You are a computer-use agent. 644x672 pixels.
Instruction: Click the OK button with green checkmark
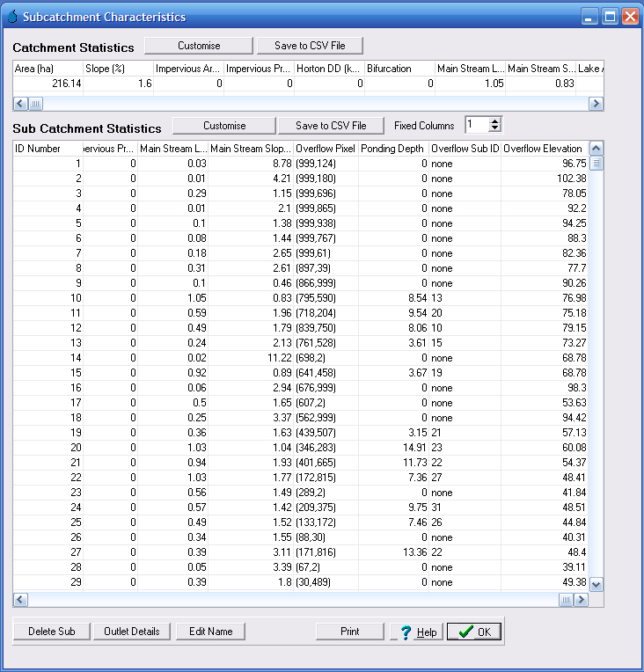(x=474, y=632)
